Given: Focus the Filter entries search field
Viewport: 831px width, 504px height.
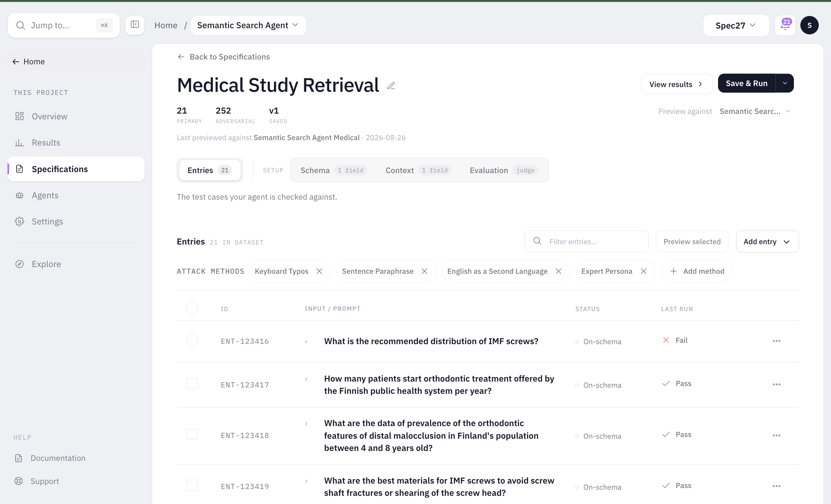Looking at the screenshot, I should (586, 241).
